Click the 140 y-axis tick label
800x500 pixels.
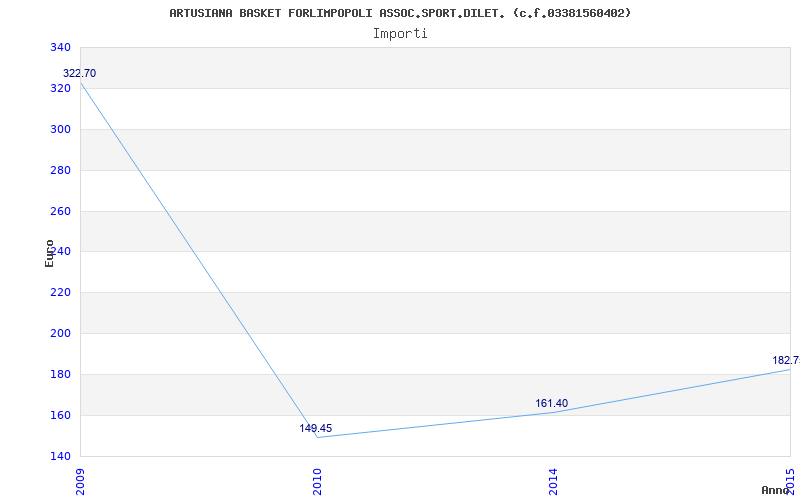point(60,456)
